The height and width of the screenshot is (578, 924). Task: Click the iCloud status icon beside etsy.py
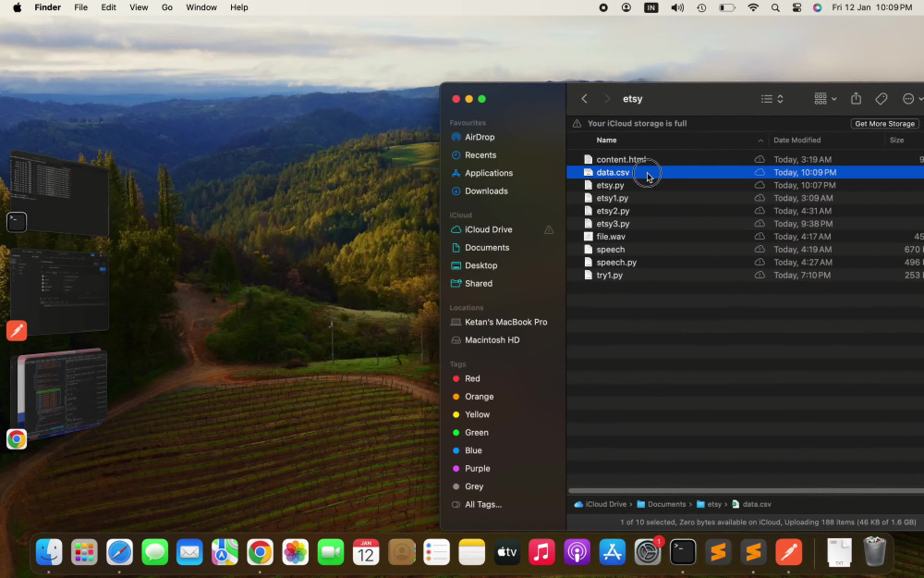pyautogui.click(x=760, y=185)
